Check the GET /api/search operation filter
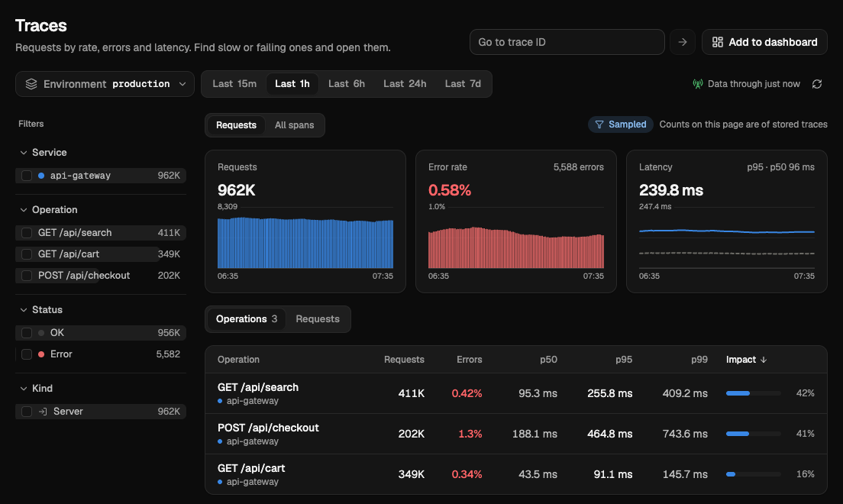Viewport: 843px width, 504px height. click(x=26, y=233)
